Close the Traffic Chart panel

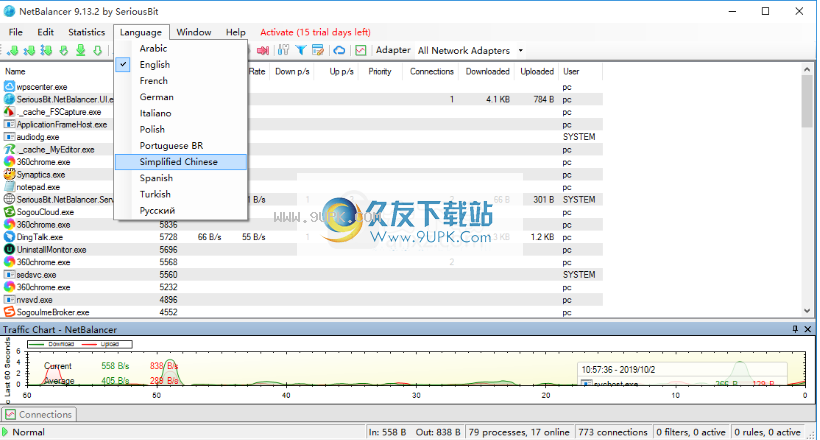(x=807, y=329)
